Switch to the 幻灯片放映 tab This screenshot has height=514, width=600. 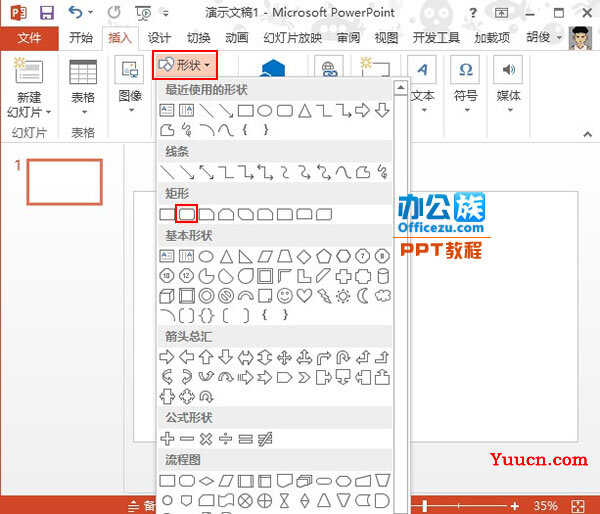pos(293,38)
